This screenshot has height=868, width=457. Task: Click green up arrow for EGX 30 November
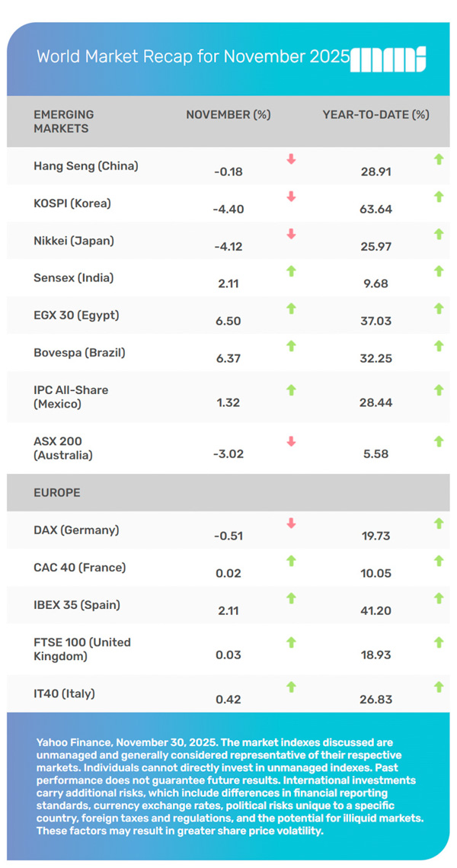[291, 309]
